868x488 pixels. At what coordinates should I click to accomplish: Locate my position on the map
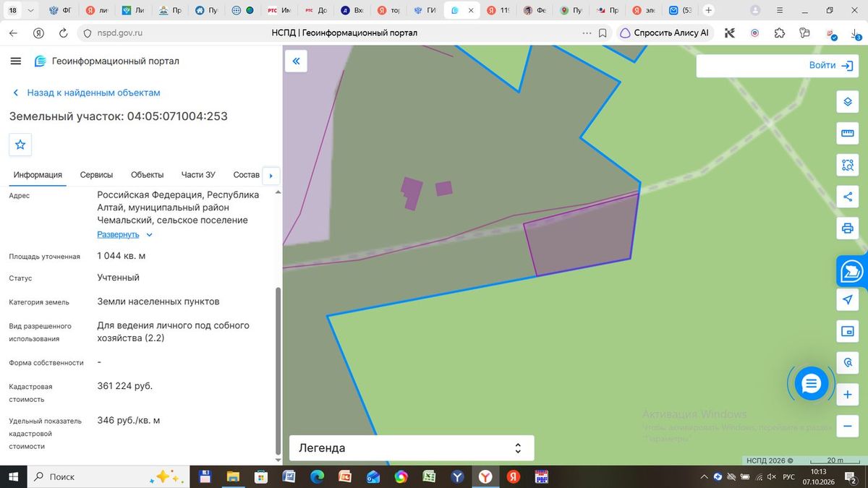(848, 299)
